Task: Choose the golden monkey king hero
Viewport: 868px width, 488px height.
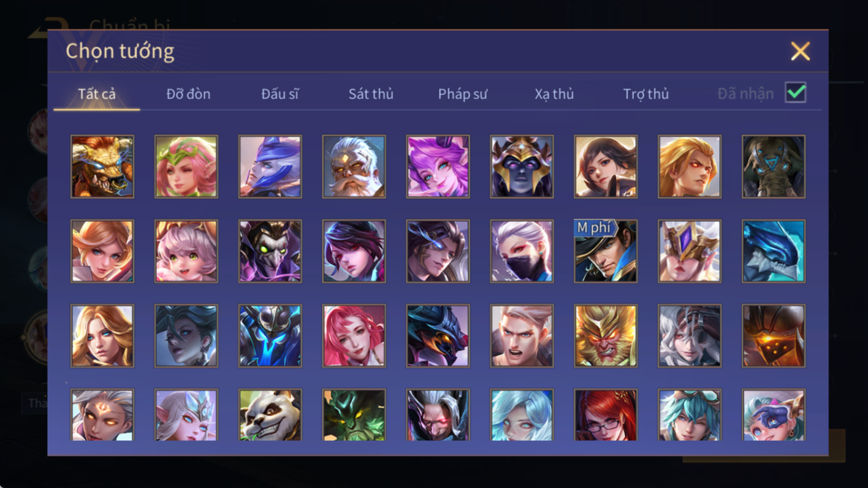Action: (605, 336)
